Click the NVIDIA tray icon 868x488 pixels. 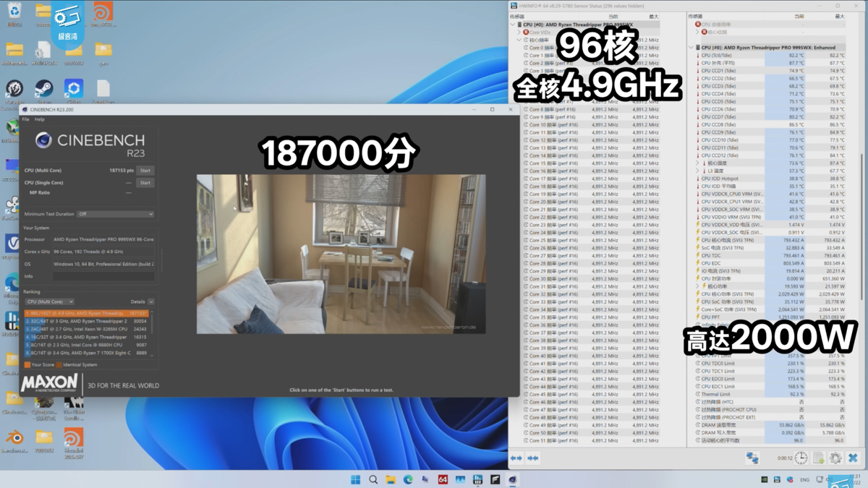tap(764, 479)
